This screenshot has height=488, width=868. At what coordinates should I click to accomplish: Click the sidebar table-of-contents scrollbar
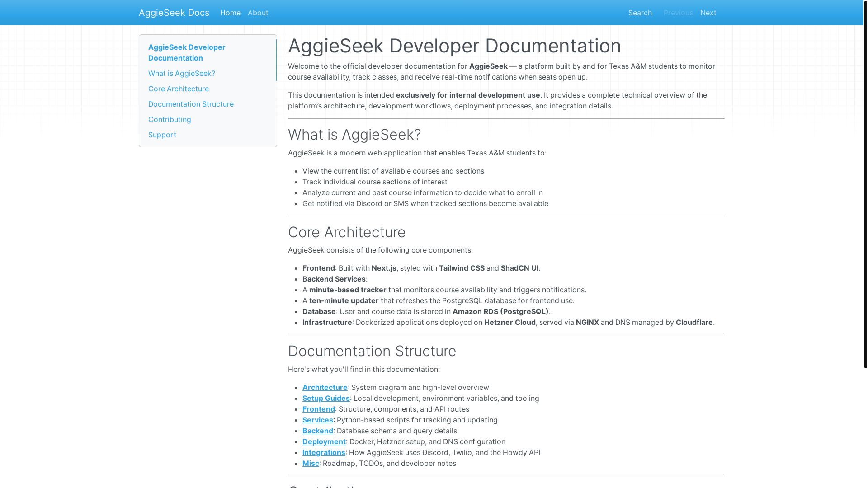[276, 60]
